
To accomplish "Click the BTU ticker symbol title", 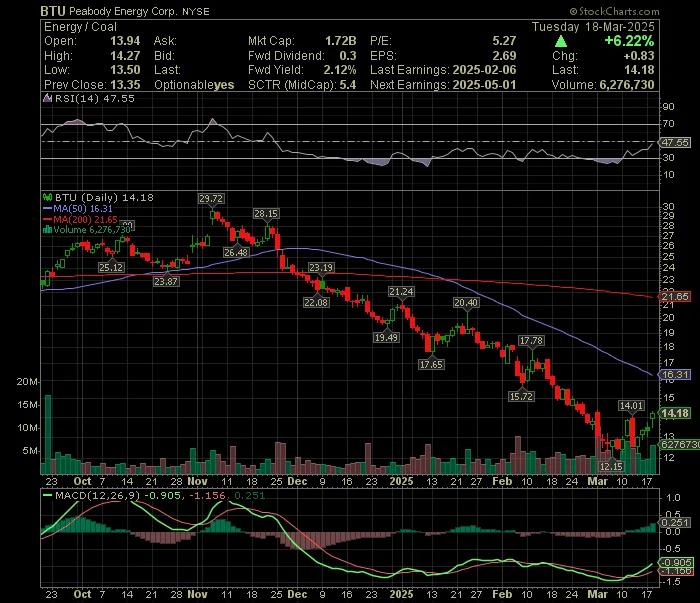I will pos(53,11).
